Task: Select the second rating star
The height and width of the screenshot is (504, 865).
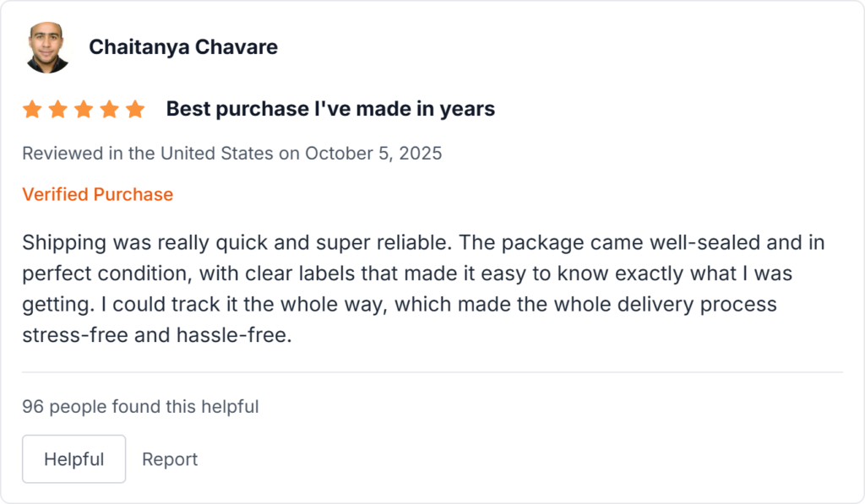Action: [x=57, y=110]
